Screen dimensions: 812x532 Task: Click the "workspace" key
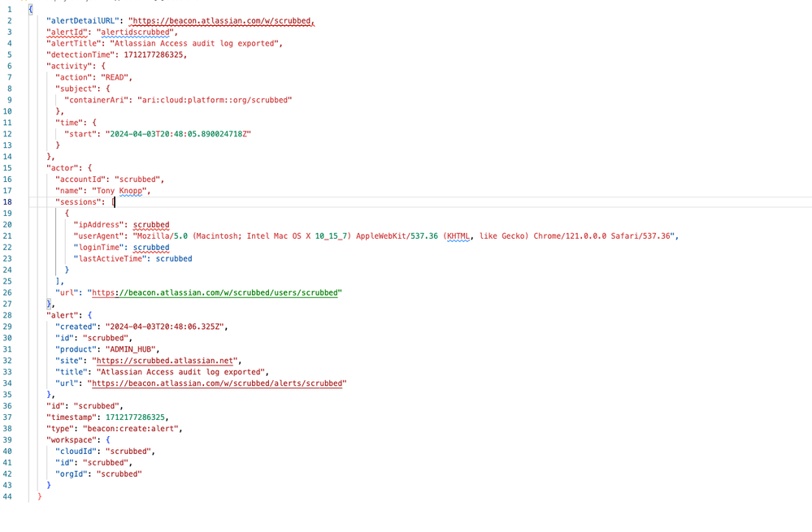point(73,440)
